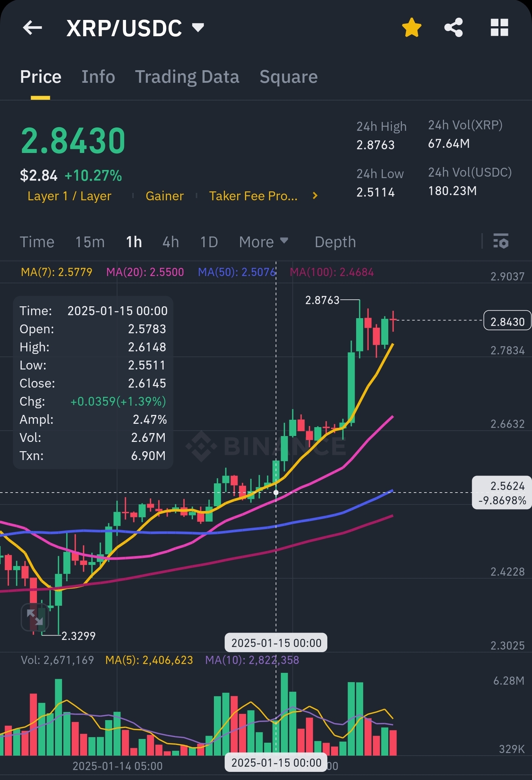Screen dimensions: 532x780
Task: Tap the large 2.8430 last price
Action: tap(73, 140)
